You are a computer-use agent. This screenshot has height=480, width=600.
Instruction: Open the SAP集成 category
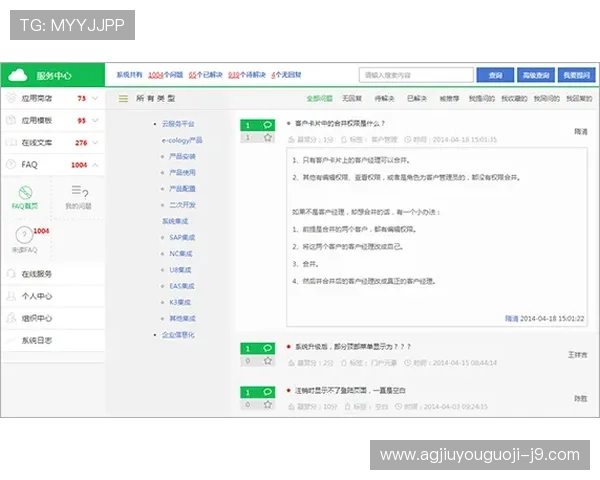tap(182, 237)
